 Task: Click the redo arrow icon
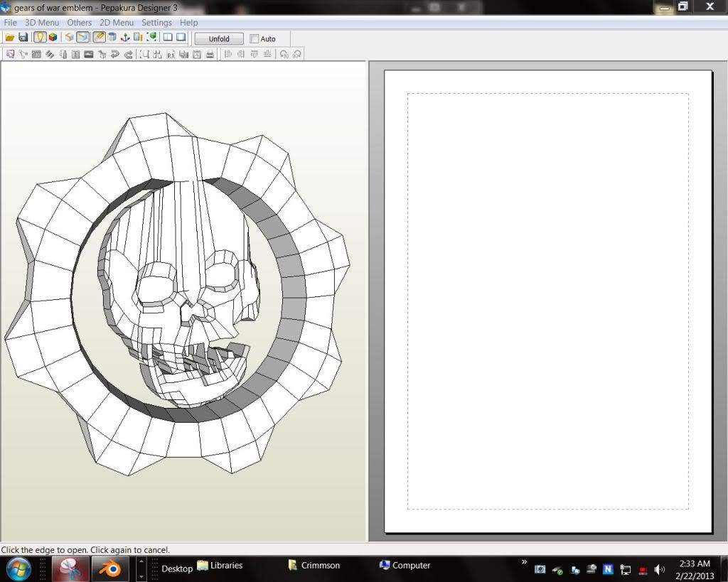(129, 54)
